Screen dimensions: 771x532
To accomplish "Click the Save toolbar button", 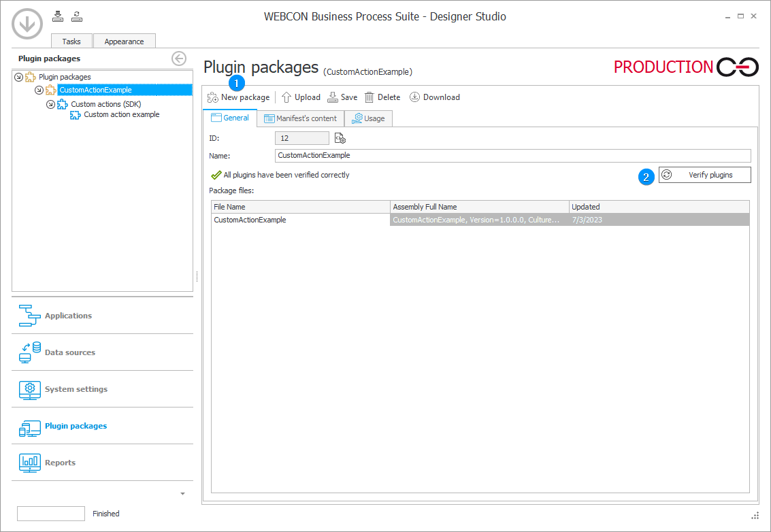I will 342,97.
